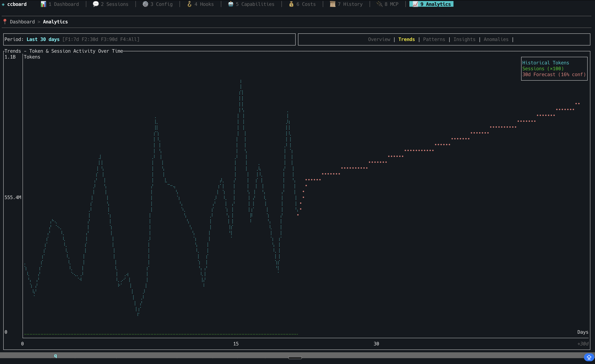Switch to the Insights tab

464,39
